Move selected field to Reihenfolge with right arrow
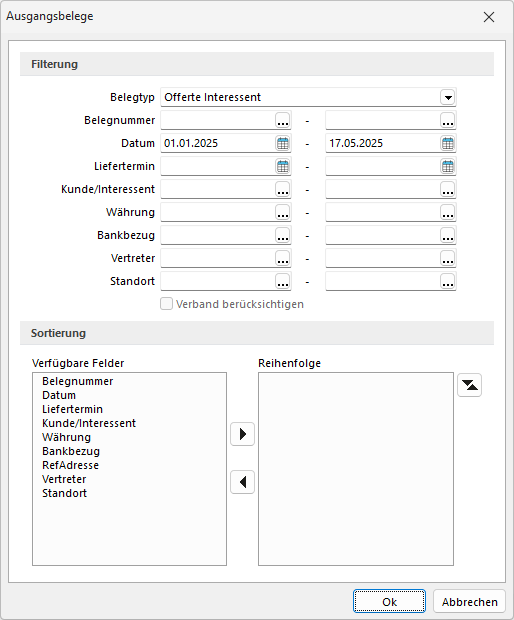Image resolution: width=514 pixels, height=620 pixels. coord(242,434)
